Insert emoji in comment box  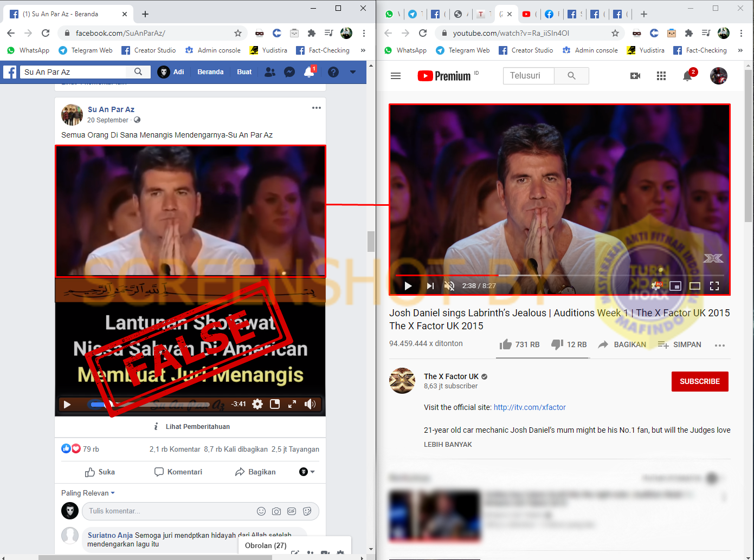pyautogui.click(x=261, y=511)
